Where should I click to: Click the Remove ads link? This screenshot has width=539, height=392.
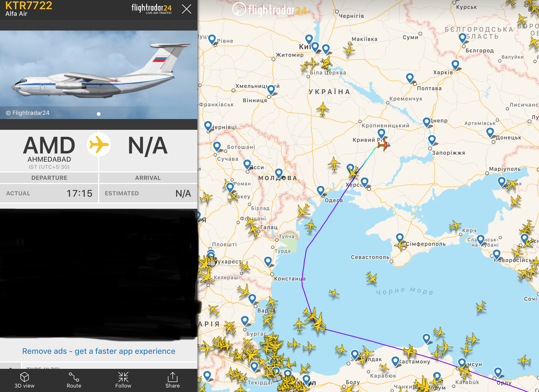99,351
